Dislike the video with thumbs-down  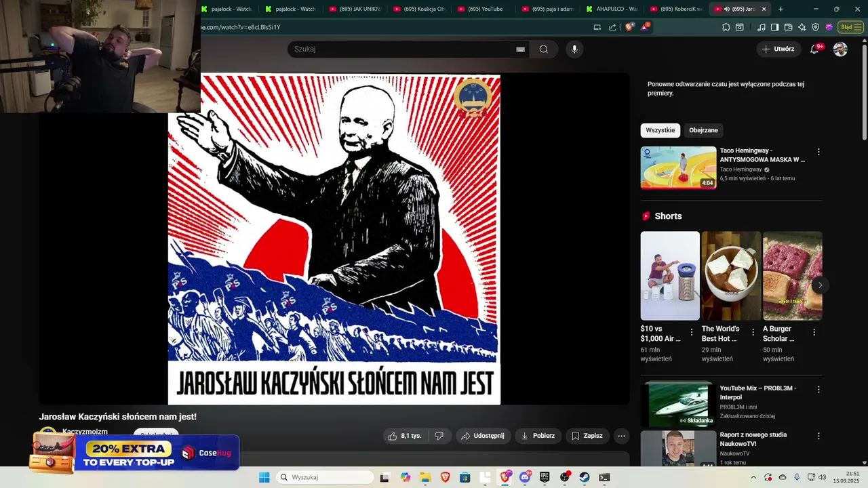click(439, 436)
